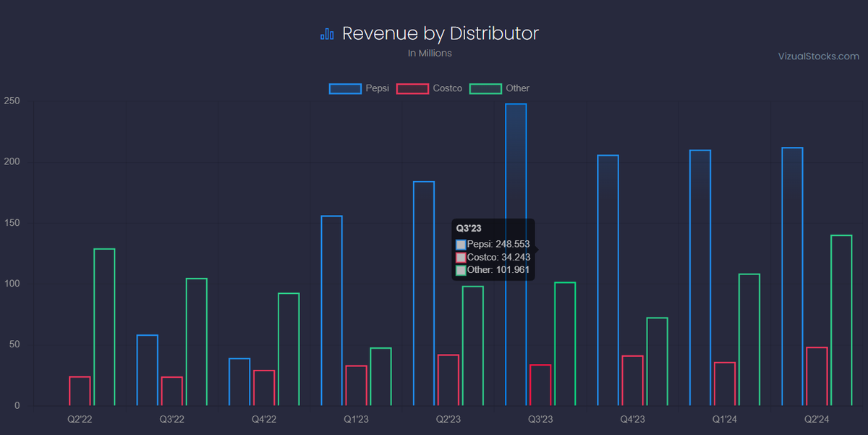Image resolution: width=868 pixels, height=435 pixels.
Task: Click the Pepsi bar for Q4'23
Action: coord(608,280)
